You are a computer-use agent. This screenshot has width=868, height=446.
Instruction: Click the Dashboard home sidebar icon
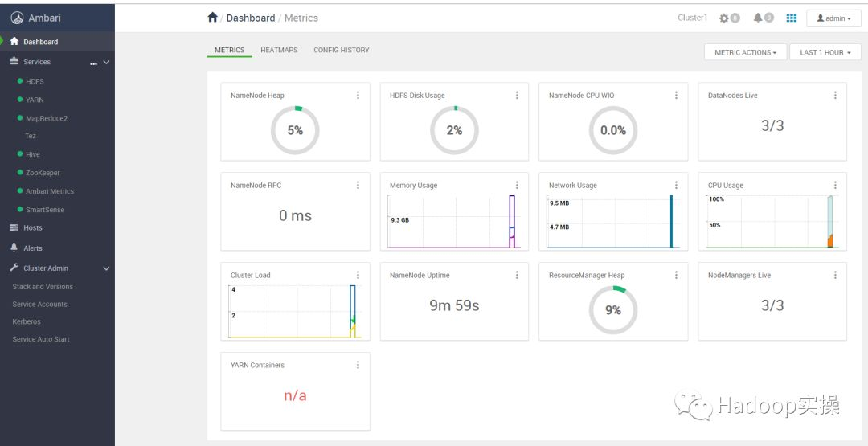14,42
